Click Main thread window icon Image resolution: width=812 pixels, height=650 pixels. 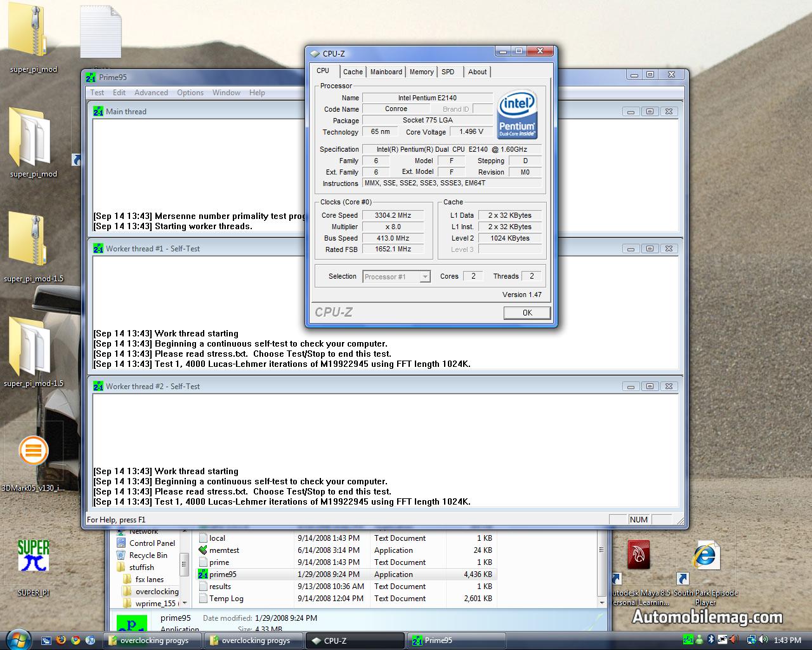[98, 111]
